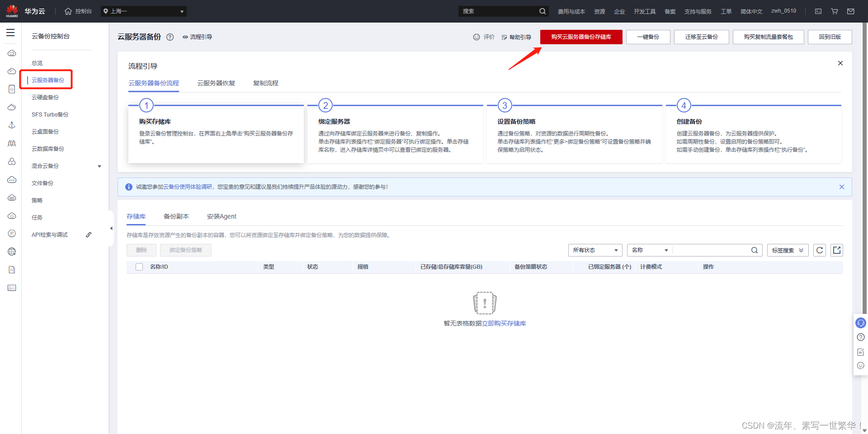Click the Huawei Cloud logo
The width and height of the screenshot is (868, 434).
12,11
